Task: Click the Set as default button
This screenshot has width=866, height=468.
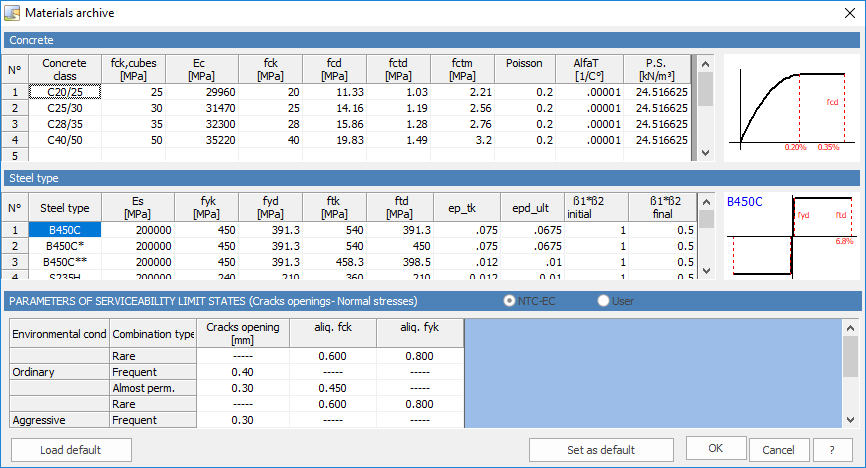Action: click(601, 450)
